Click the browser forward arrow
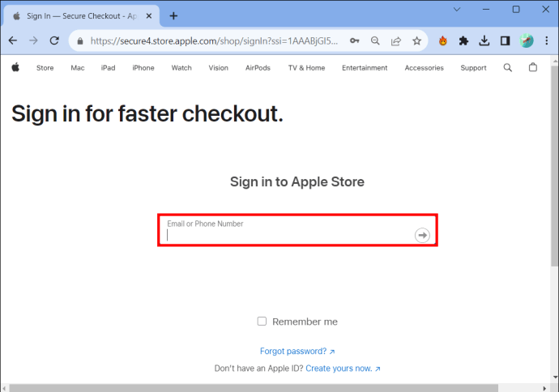 pyautogui.click(x=33, y=40)
